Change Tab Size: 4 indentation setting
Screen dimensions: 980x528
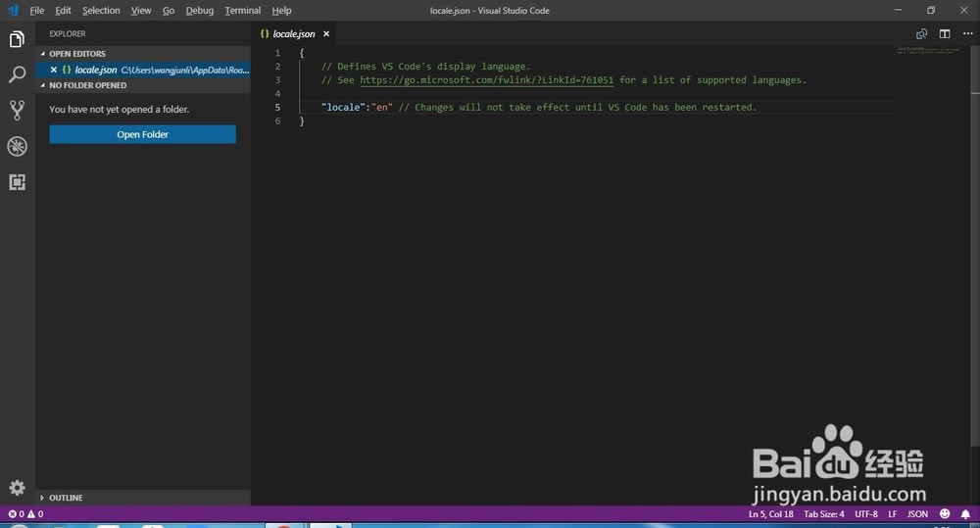pyautogui.click(x=824, y=513)
